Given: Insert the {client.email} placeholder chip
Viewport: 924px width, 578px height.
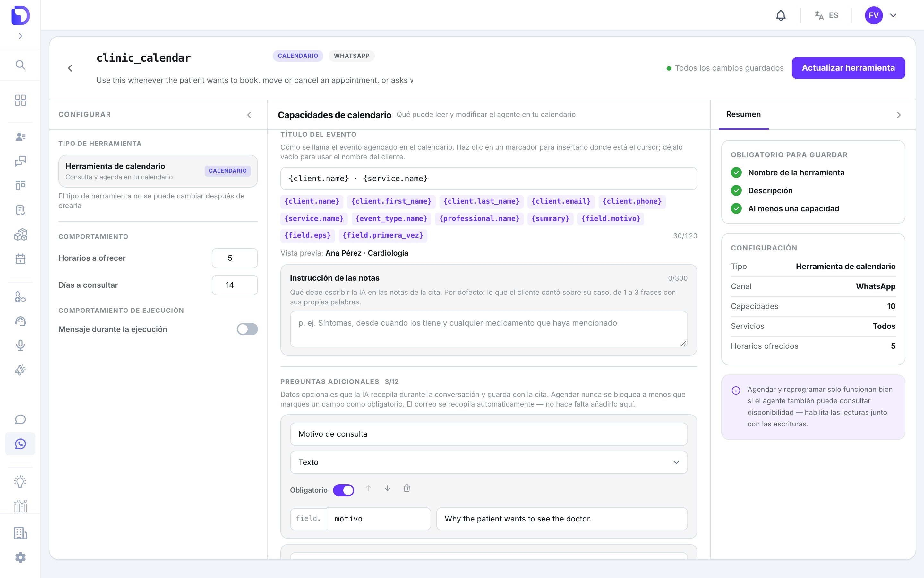Looking at the screenshot, I should pyautogui.click(x=561, y=201).
